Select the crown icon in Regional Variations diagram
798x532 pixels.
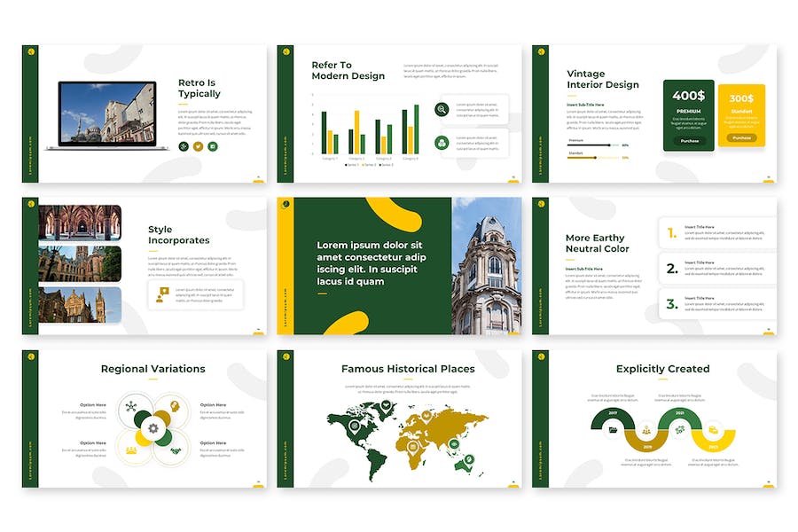tap(132, 450)
